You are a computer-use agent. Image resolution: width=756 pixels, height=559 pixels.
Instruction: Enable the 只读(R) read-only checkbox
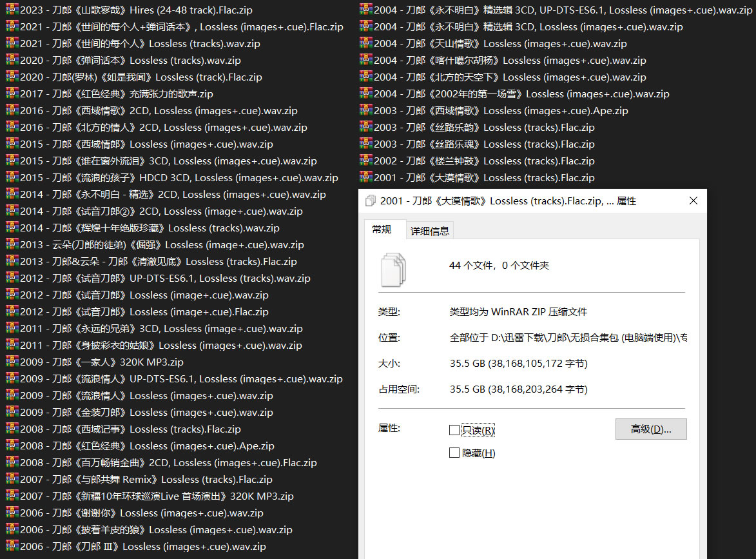coord(454,430)
